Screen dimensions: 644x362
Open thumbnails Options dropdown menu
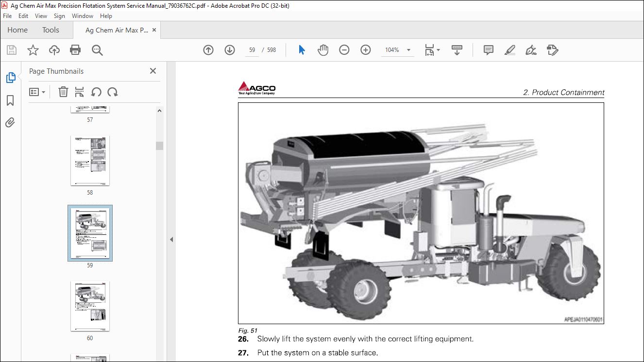pos(37,92)
